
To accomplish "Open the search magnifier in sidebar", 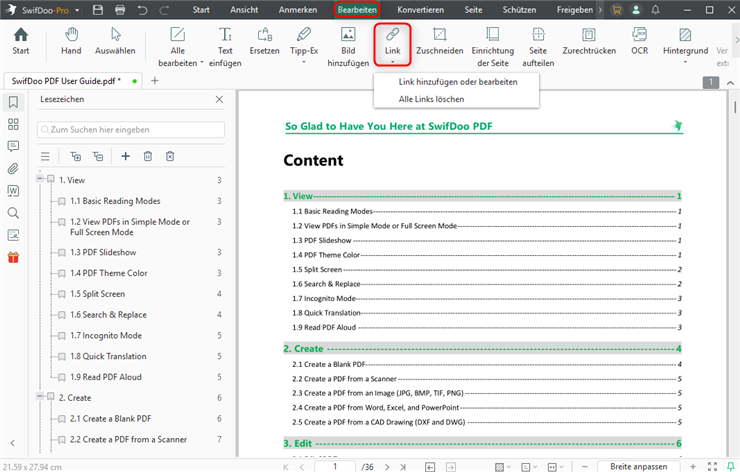I will pyautogui.click(x=13, y=213).
